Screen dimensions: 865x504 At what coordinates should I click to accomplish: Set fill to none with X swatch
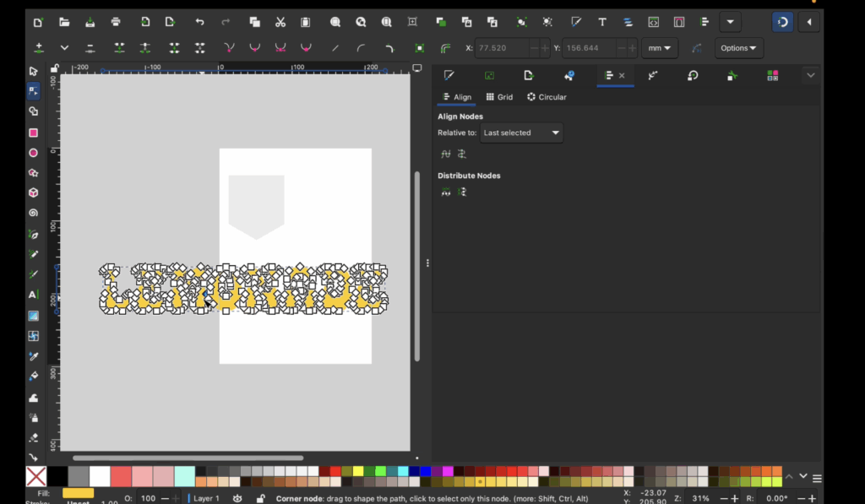tap(35, 476)
